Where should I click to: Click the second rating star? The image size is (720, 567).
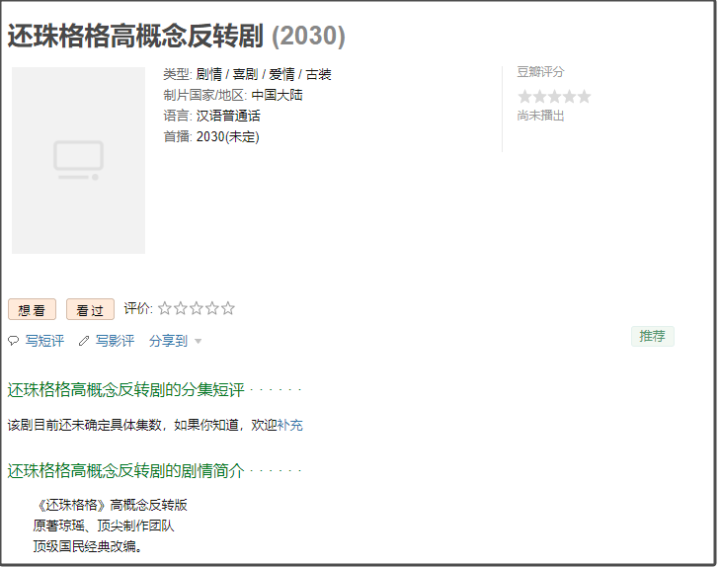181,309
